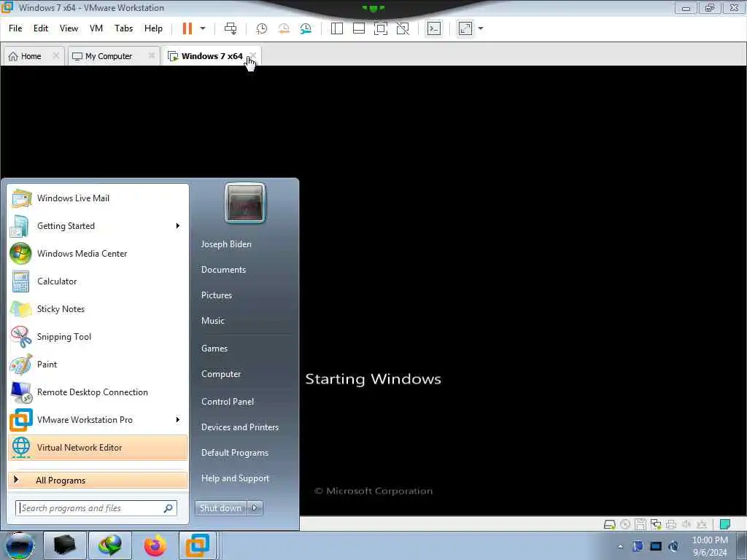Viewport: 747px width, 560px height.
Task: Open the VM menu
Action: tap(96, 28)
